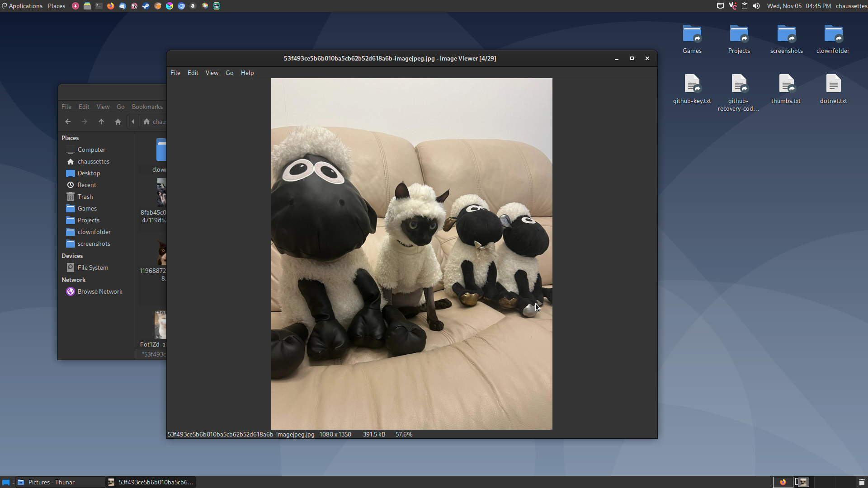The height and width of the screenshot is (488, 868).
Task: Click the volume speaker tray icon
Action: (756, 6)
